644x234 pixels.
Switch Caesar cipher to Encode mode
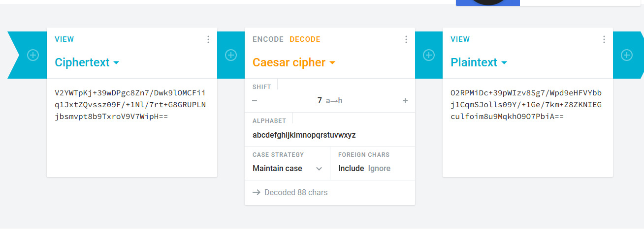(x=268, y=39)
